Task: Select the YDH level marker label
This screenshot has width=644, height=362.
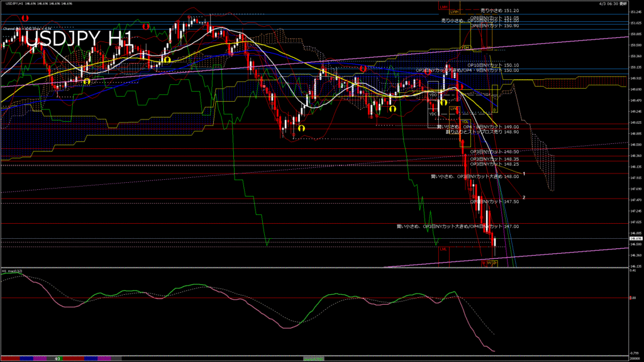Action: (x=465, y=47)
